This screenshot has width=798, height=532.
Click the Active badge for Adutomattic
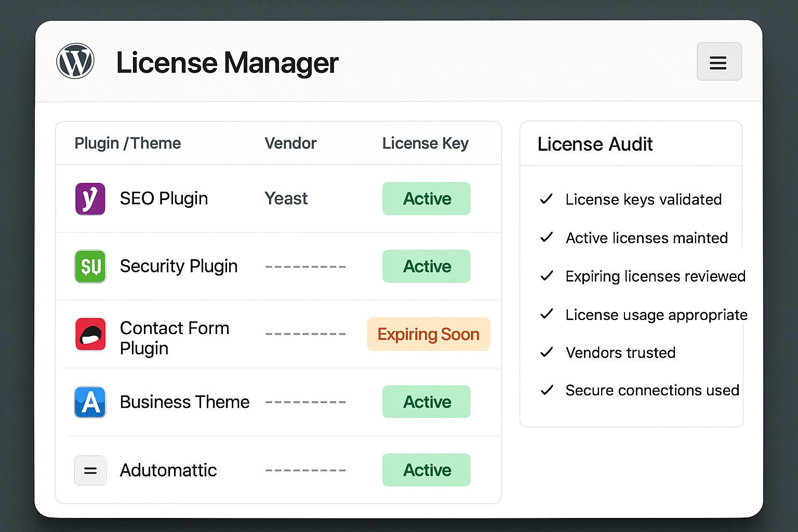[x=426, y=470]
